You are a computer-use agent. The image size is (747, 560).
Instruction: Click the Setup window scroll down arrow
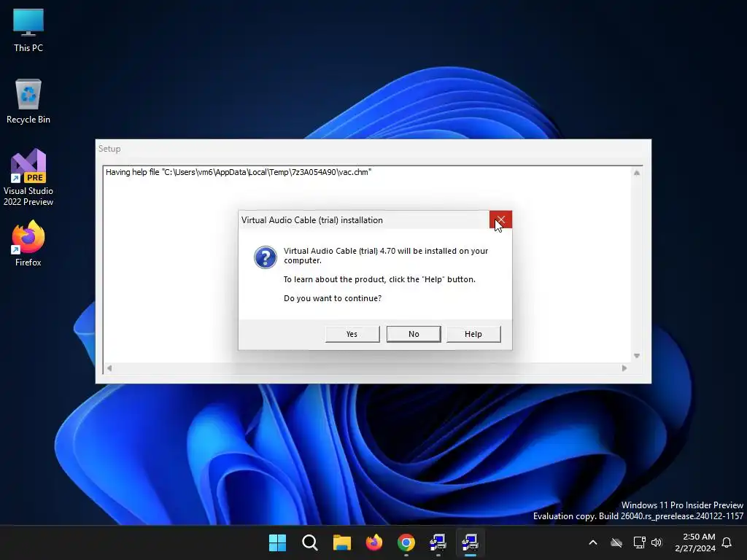636,356
